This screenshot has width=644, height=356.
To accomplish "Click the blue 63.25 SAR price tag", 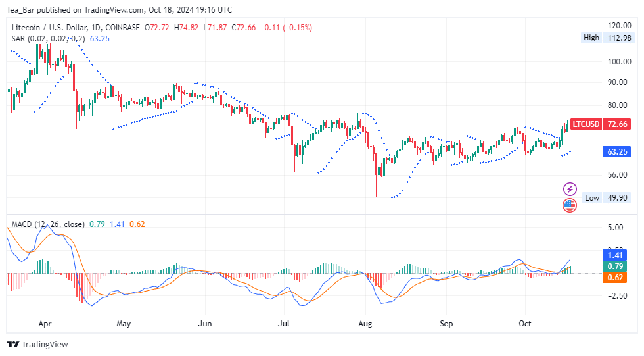I will tap(616, 151).
